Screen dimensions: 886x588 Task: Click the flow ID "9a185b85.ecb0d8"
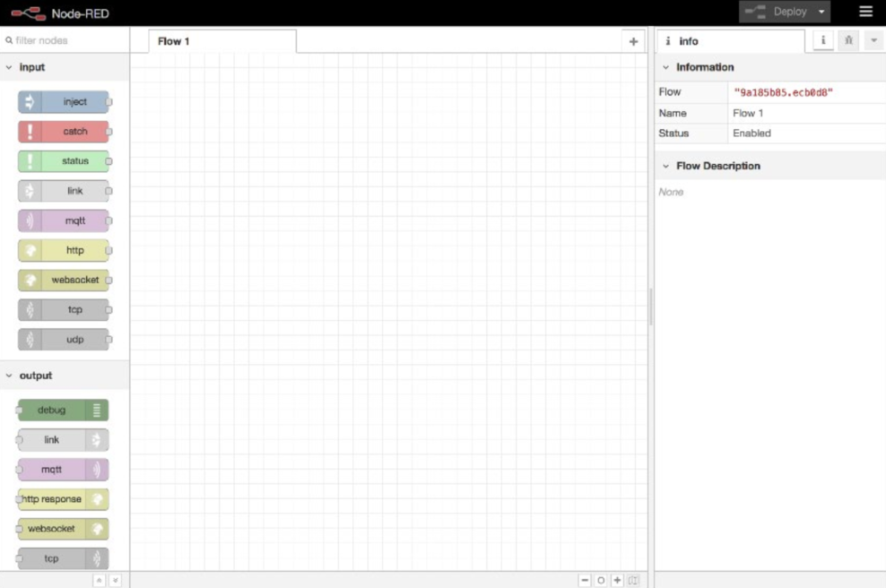coord(783,92)
